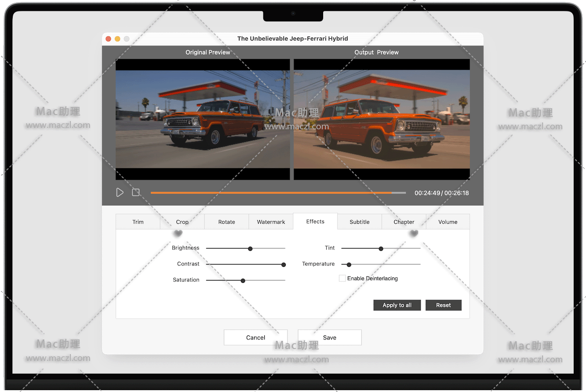
Task: Select the Rotate tab
Action: 226,222
